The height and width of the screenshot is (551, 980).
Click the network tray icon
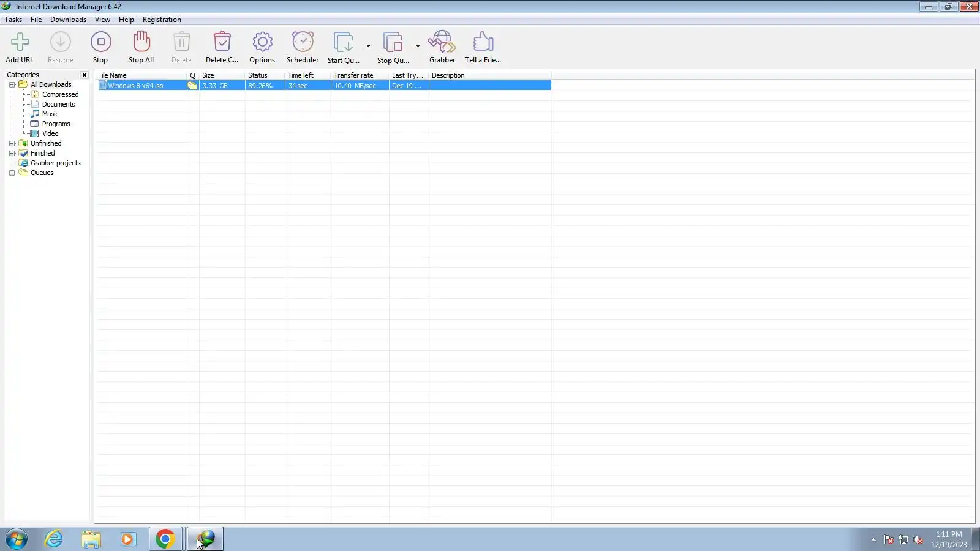(x=903, y=539)
